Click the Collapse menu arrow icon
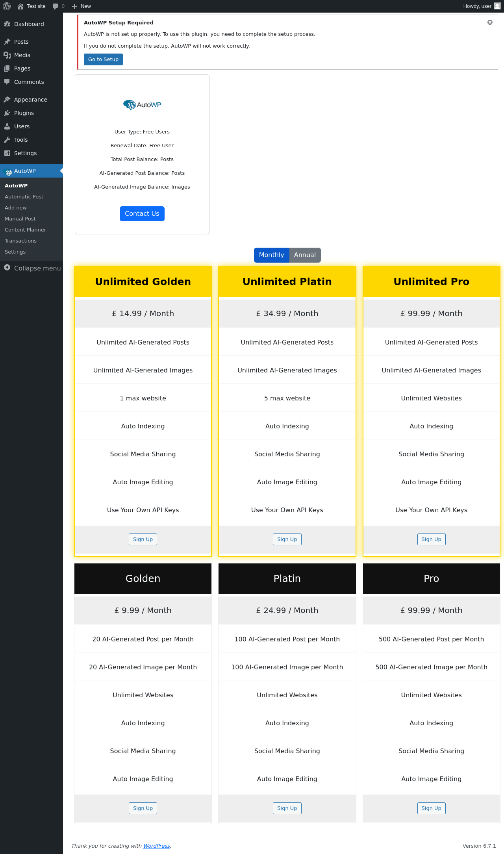Screen dimensions: 504x854 tap(7, 268)
